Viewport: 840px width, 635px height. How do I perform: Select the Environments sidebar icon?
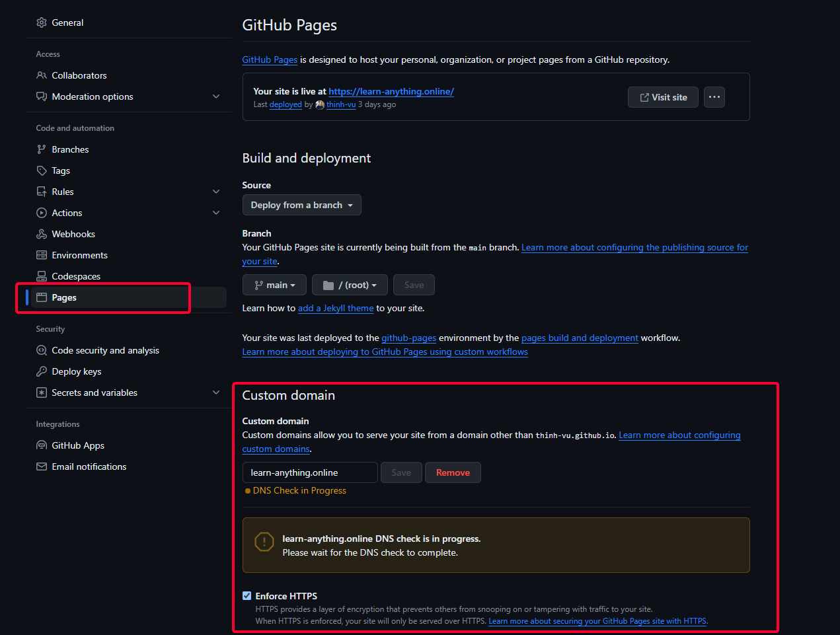41,255
